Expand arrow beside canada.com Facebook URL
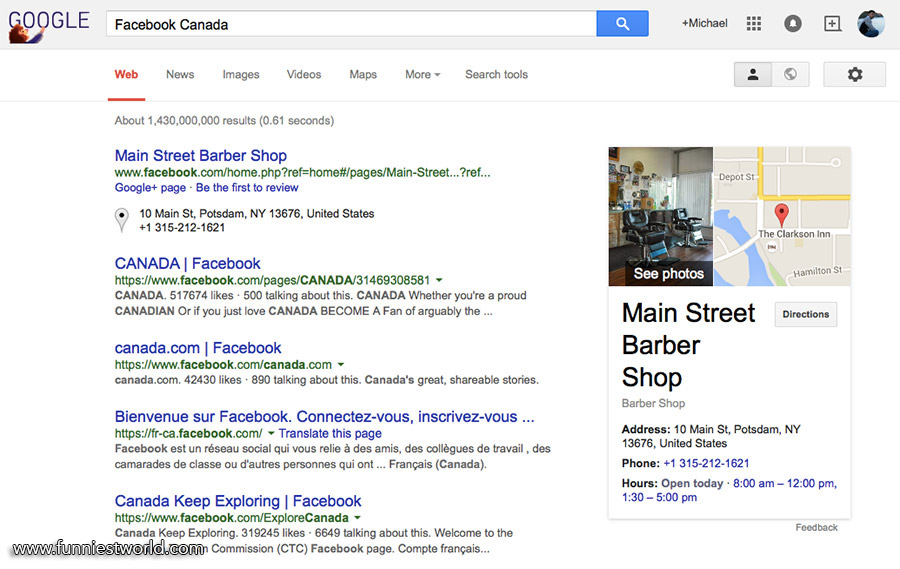Image resolution: width=900 pixels, height=569 pixels. pos(341,365)
